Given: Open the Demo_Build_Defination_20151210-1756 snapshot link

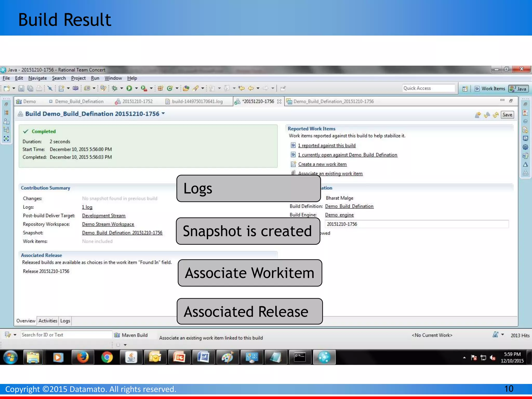Looking at the screenshot, I should [x=122, y=233].
